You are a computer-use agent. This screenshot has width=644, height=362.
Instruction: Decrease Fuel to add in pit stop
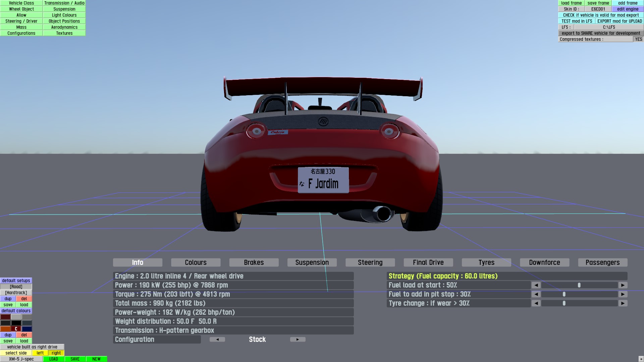click(536, 294)
